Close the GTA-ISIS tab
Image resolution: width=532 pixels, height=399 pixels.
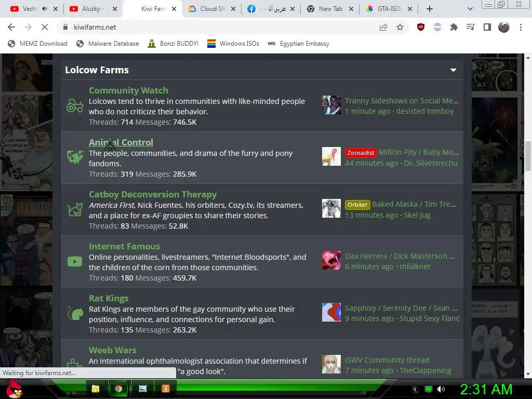point(410,9)
